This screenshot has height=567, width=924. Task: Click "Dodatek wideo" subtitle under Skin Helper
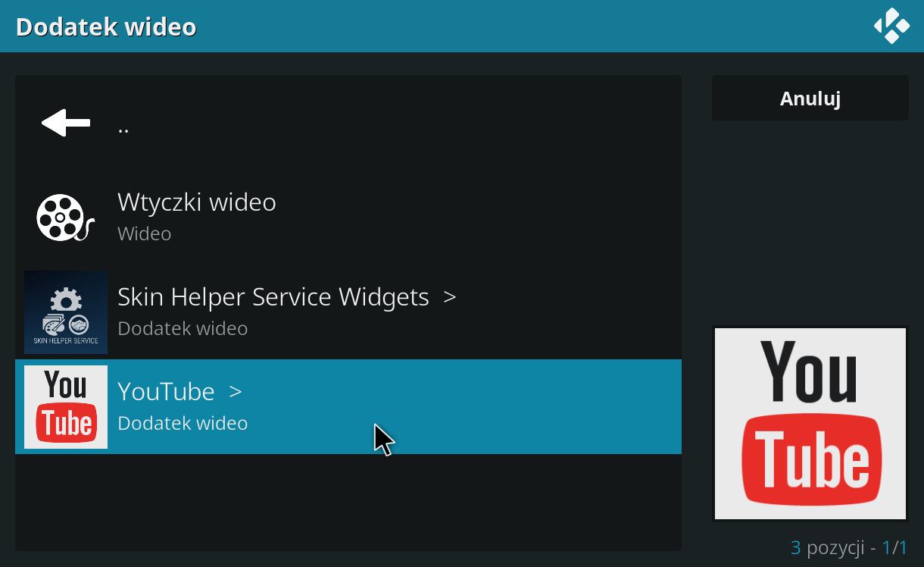click(183, 328)
